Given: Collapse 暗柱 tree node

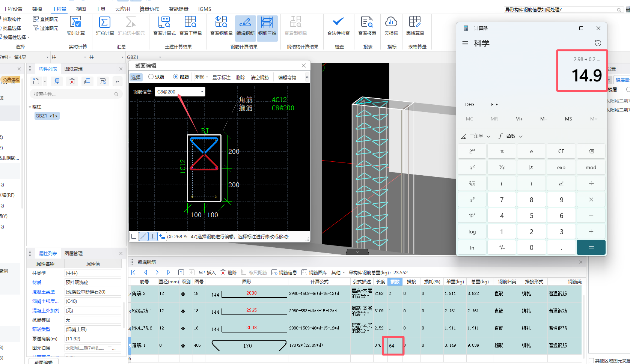Looking at the screenshot, I should click(x=30, y=107).
